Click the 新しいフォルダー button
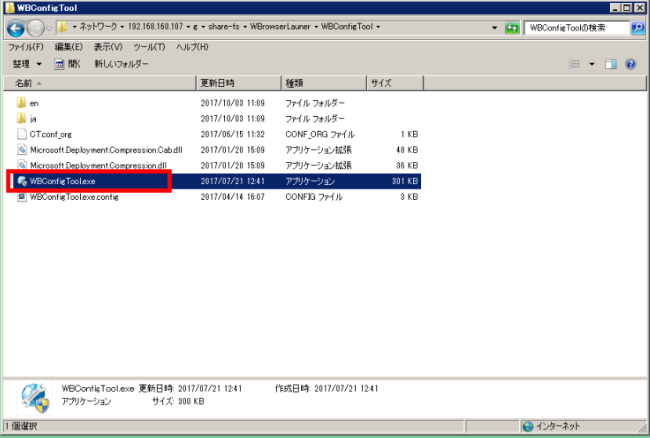Image resolution: width=650 pixels, height=438 pixels. click(x=122, y=64)
